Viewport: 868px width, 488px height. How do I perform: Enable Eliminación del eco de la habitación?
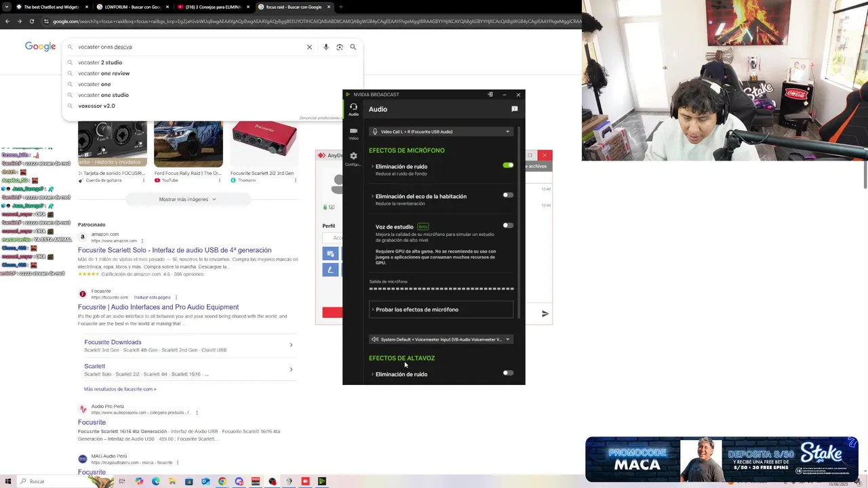pos(508,195)
